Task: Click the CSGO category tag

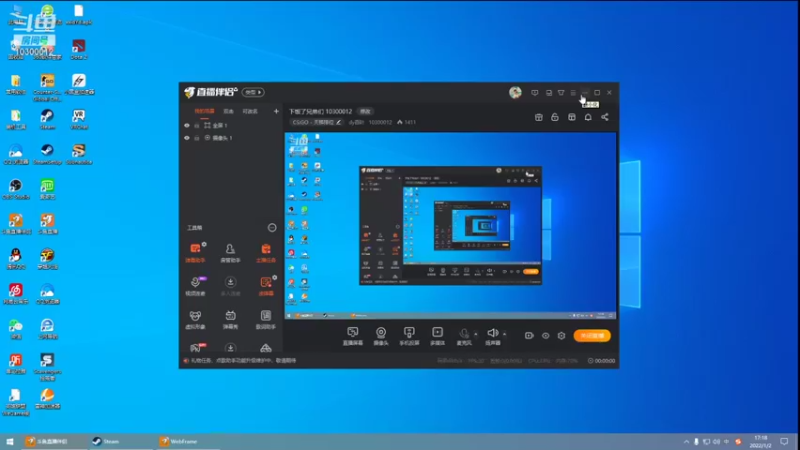Action: pyautogui.click(x=317, y=122)
